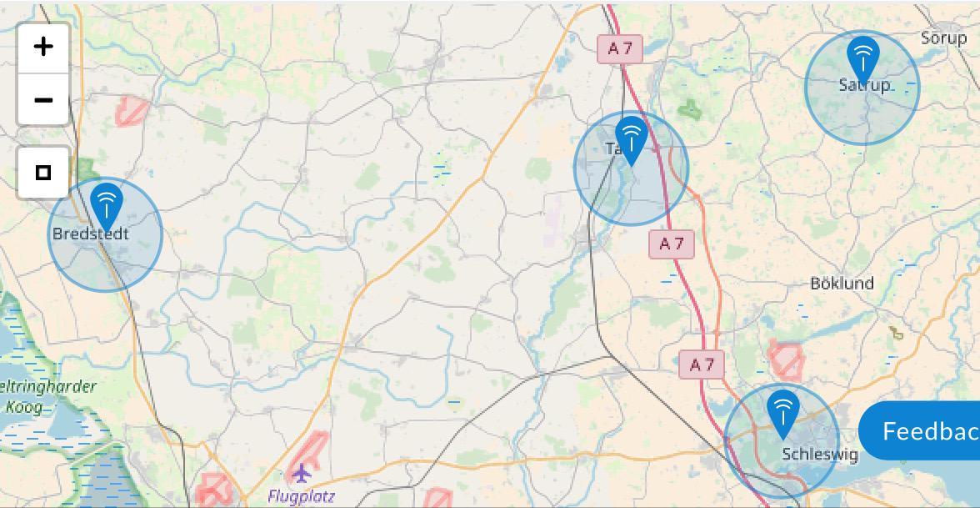
Task: Open the Feedback button
Action: 920,430
